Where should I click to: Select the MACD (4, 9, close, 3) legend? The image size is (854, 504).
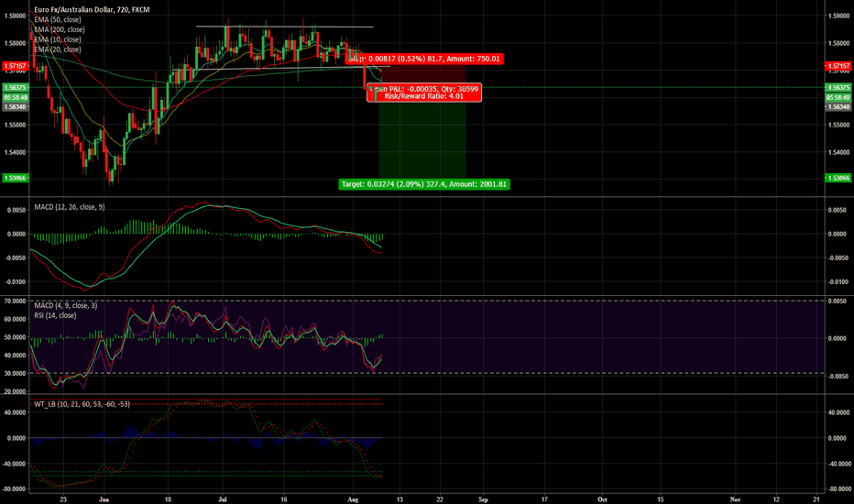(66, 306)
